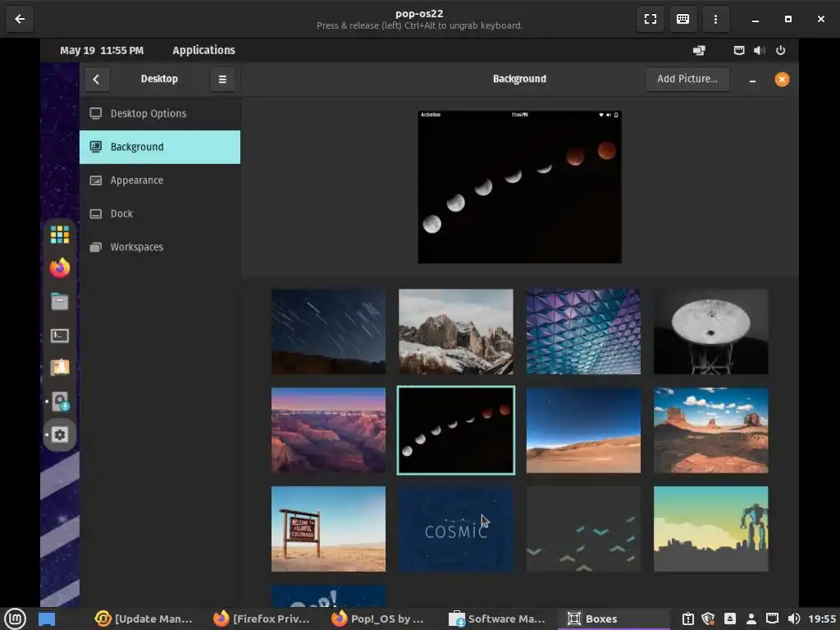Image resolution: width=840 pixels, height=630 pixels.
Task: Open Dock settings
Action: (160, 214)
